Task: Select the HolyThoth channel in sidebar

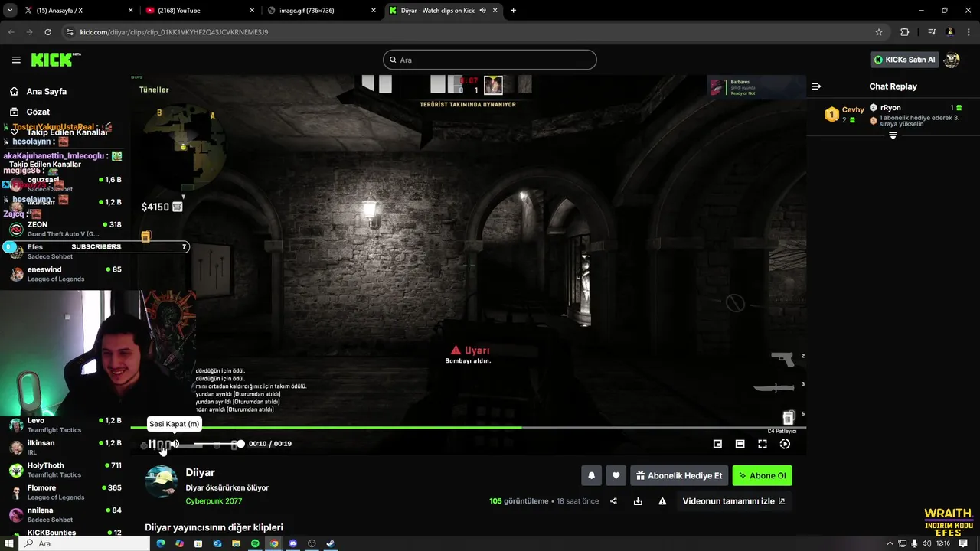Action: [65, 469]
